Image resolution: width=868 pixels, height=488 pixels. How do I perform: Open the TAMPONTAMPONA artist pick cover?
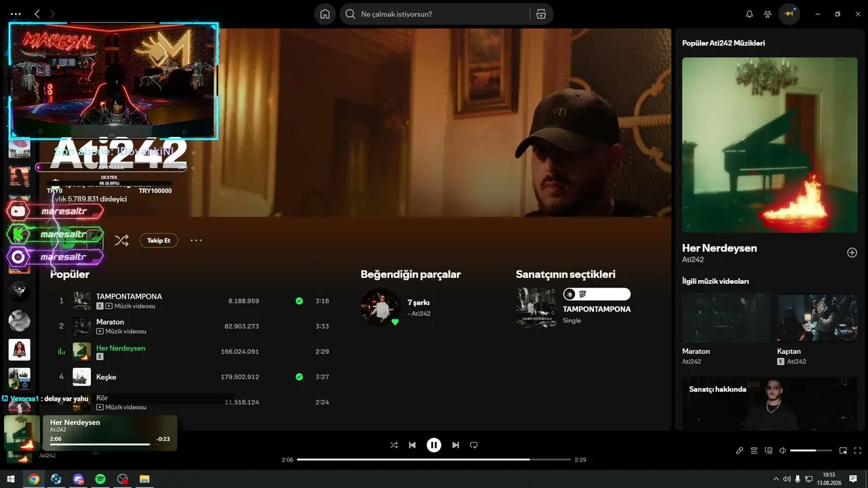[536, 308]
